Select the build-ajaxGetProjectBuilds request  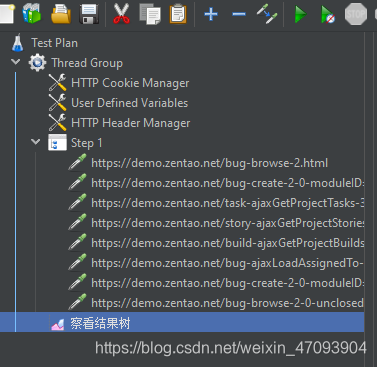tap(228, 243)
